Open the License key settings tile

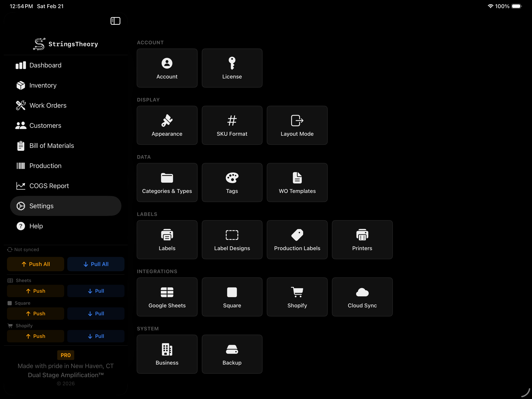(x=232, y=68)
